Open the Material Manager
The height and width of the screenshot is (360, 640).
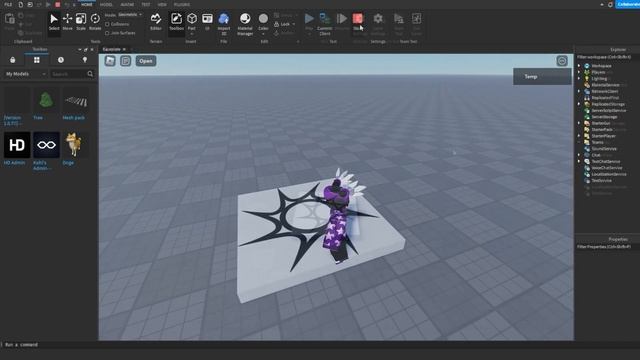click(245, 24)
